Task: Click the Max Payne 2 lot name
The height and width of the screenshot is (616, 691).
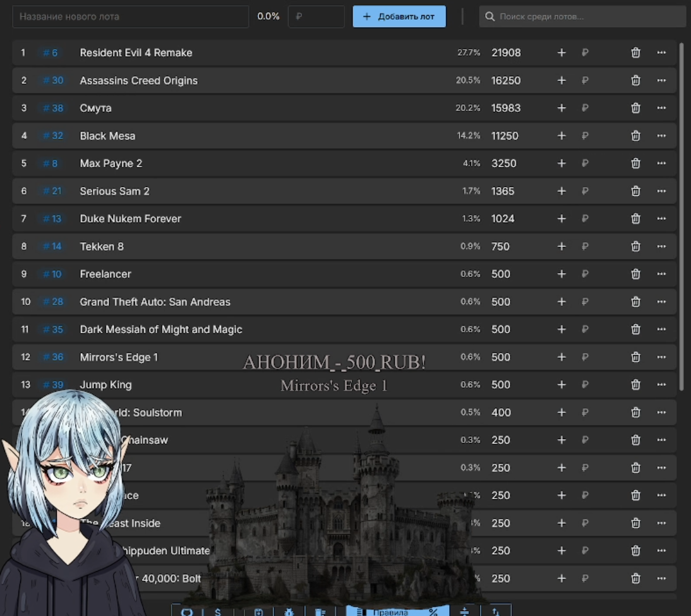Action: click(111, 163)
